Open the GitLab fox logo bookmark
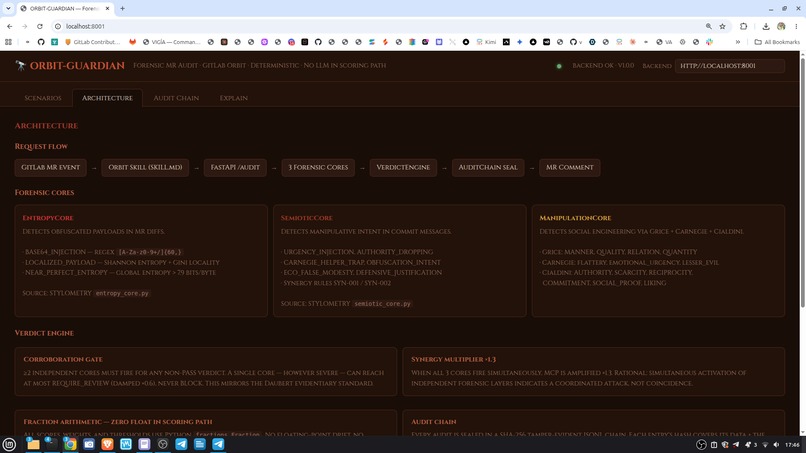Image resolution: width=806 pixels, height=453 pixels. pyautogui.click(x=133, y=42)
